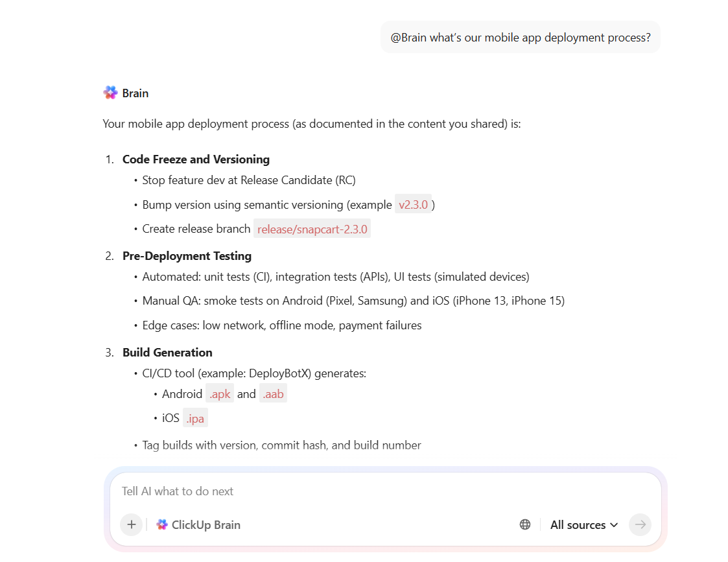Click the .ipa code tag

click(x=195, y=418)
